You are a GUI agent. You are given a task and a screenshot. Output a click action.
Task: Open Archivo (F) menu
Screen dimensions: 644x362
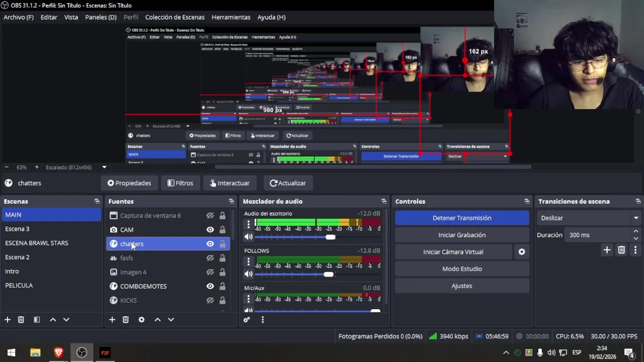[x=19, y=17]
